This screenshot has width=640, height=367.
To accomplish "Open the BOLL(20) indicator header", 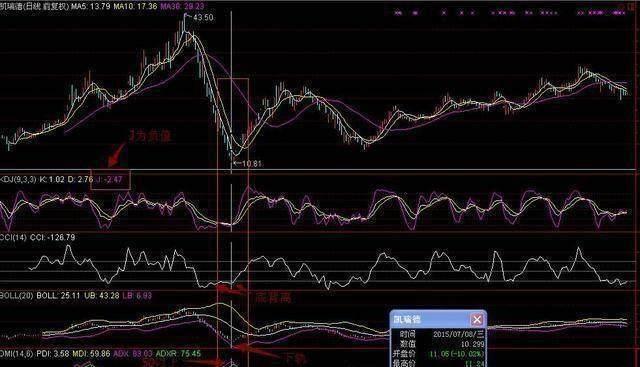I will pyautogui.click(x=16, y=295).
